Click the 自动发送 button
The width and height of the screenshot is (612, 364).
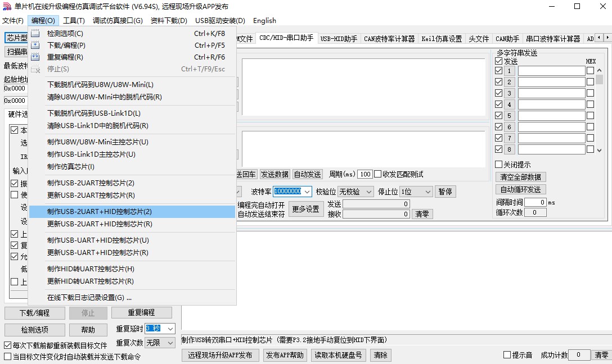pos(308,174)
